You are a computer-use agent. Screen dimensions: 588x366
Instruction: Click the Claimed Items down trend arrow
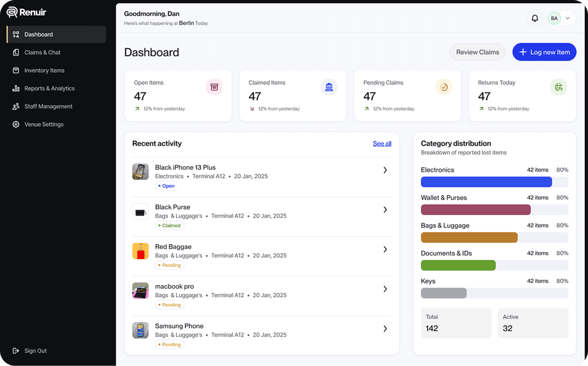(x=252, y=109)
